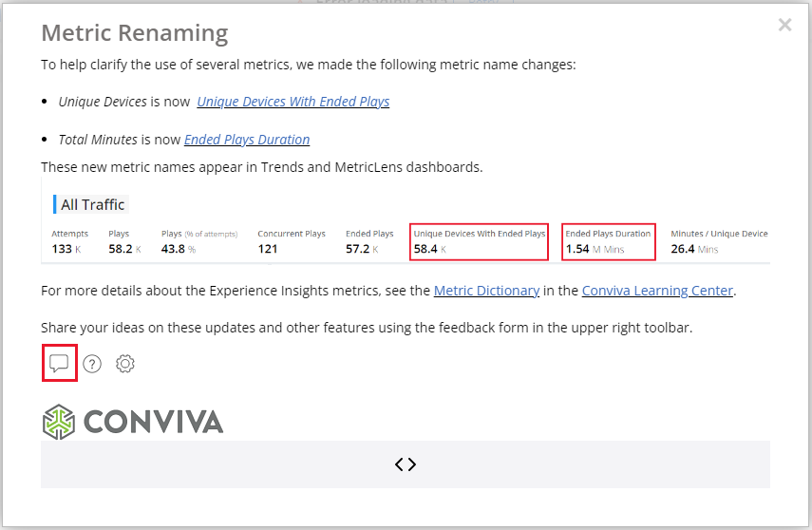Image resolution: width=812 pixels, height=530 pixels.
Task: Click the metric tile showing 1.54 M Mins
Action: [608, 242]
